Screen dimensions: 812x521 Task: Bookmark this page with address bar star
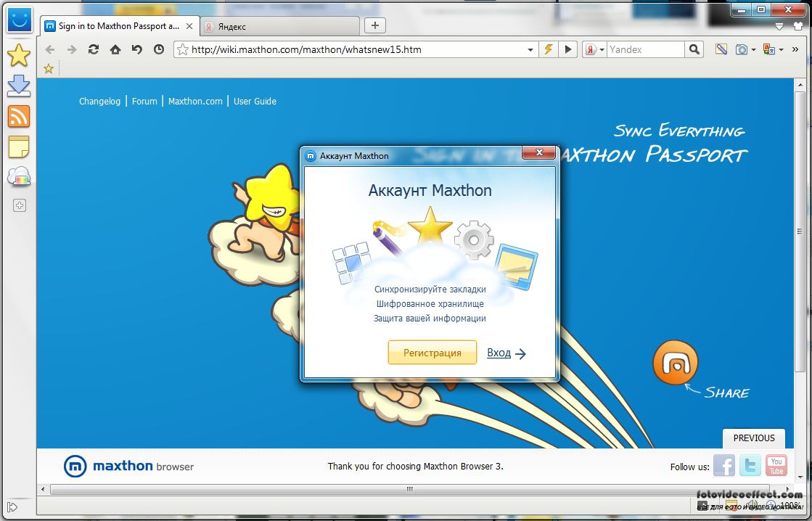[183, 50]
